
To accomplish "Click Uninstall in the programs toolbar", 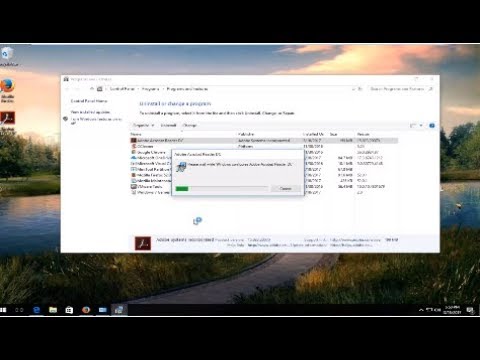I will click(x=168, y=125).
